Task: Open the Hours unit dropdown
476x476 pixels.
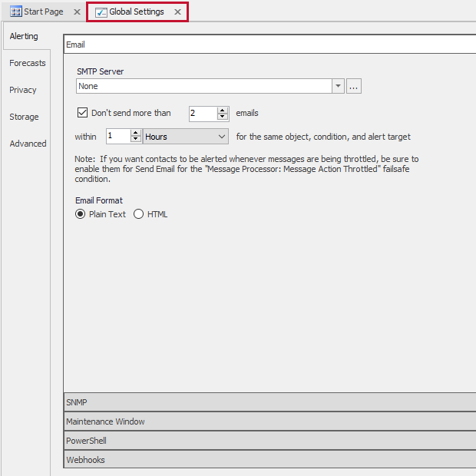Action: 186,137
